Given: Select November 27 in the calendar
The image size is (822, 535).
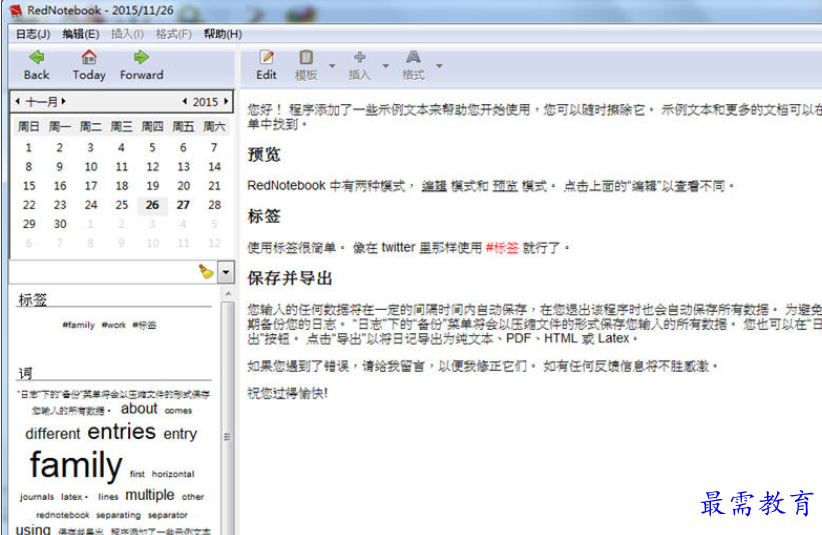Looking at the screenshot, I should click(183, 205).
